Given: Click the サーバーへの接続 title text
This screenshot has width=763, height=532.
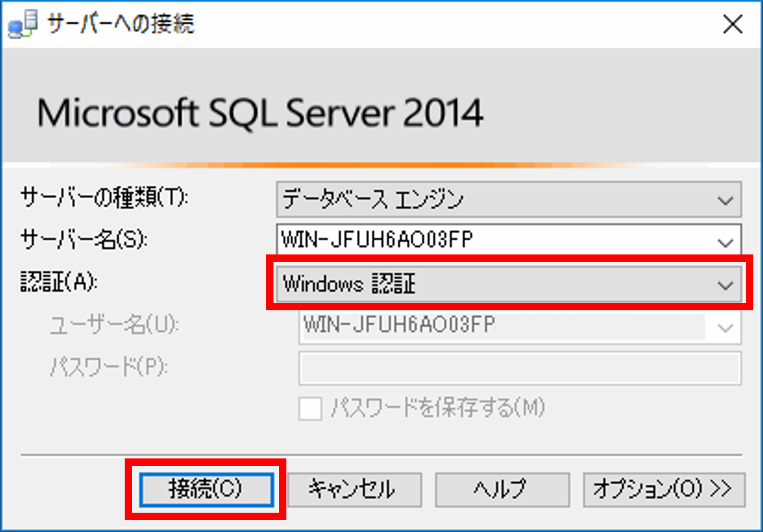Looking at the screenshot, I should click(x=120, y=24).
